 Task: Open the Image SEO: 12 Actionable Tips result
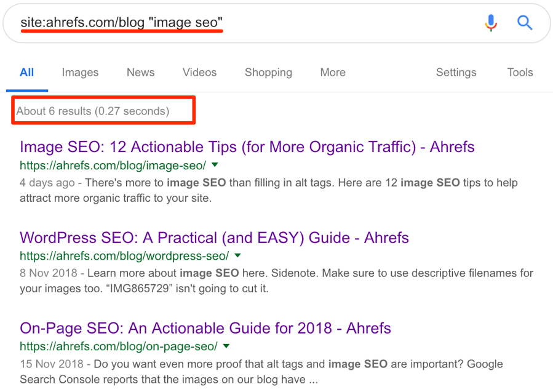coord(247,147)
